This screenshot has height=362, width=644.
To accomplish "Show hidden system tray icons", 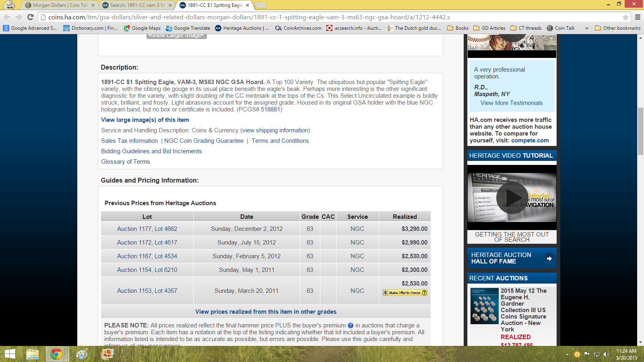I will tap(567, 354).
